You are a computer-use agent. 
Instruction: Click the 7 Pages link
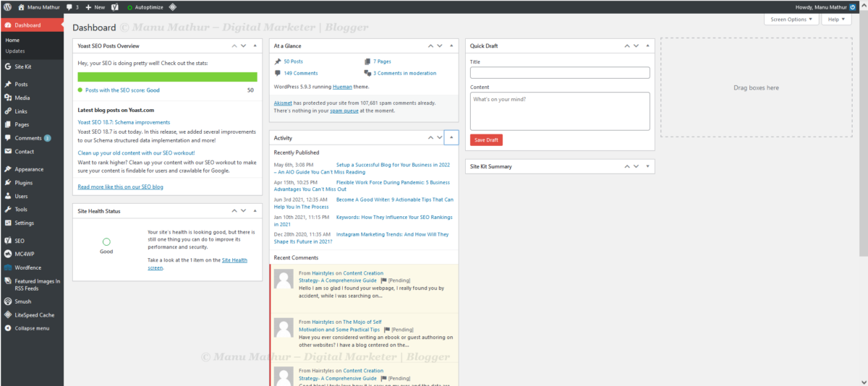pyautogui.click(x=382, y=62)
